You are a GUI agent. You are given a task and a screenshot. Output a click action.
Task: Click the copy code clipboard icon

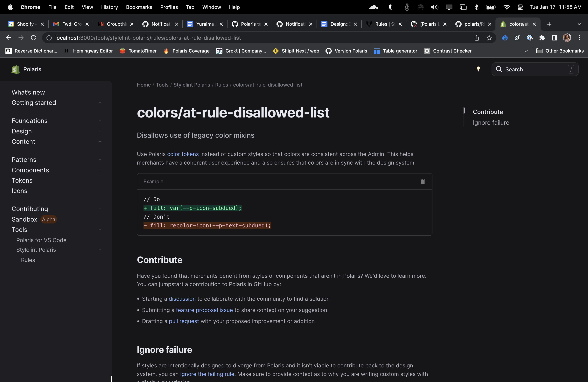coord(423,181)
